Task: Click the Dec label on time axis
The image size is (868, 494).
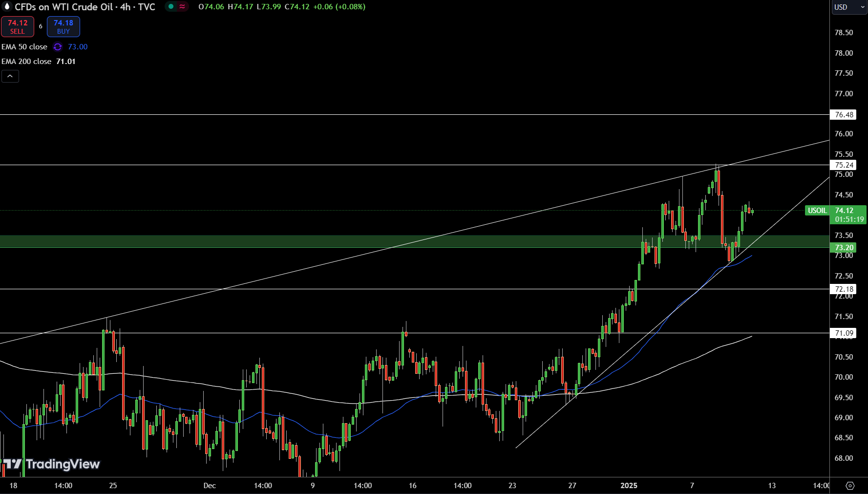Action: 210,486
